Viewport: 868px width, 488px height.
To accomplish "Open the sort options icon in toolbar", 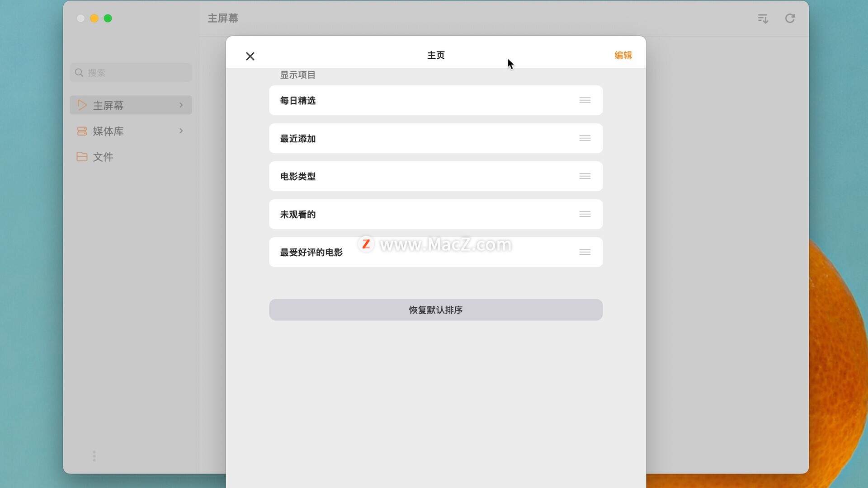I will pos(763,19).
